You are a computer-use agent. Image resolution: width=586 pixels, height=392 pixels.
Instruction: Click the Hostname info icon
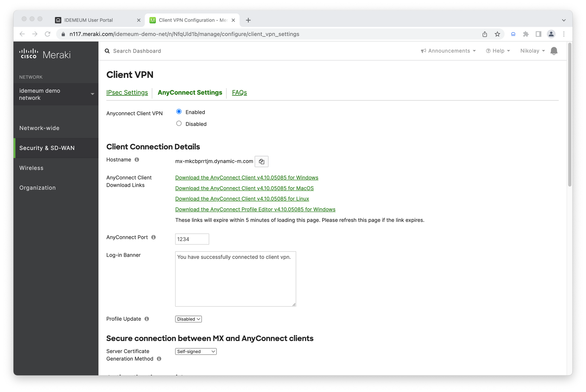pos(137,160)
